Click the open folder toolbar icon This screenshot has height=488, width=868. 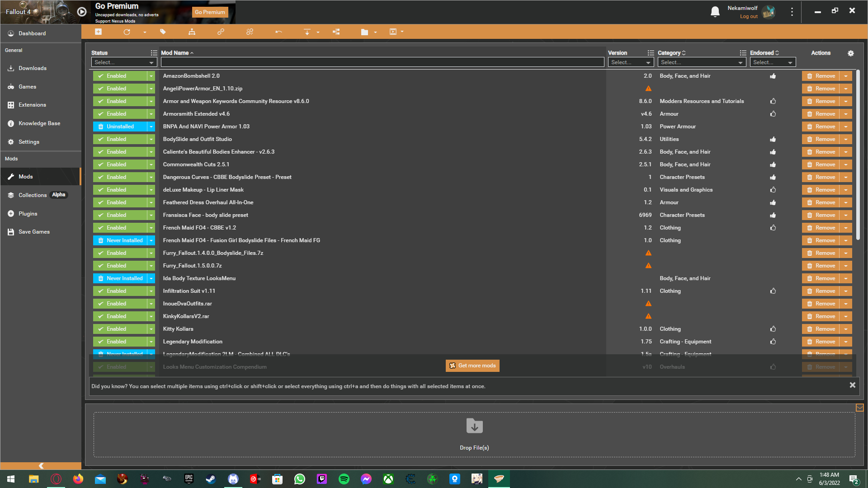pyautogui.click(x=364, y=32)
